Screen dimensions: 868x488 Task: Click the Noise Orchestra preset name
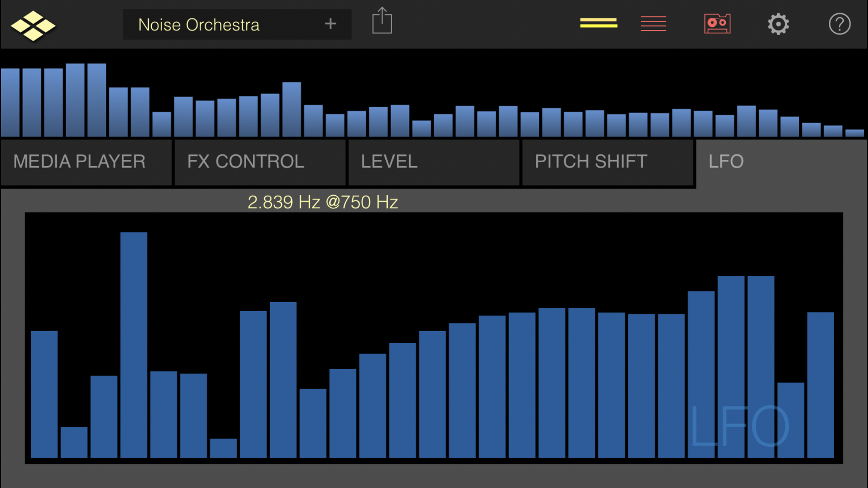point(199,25)
